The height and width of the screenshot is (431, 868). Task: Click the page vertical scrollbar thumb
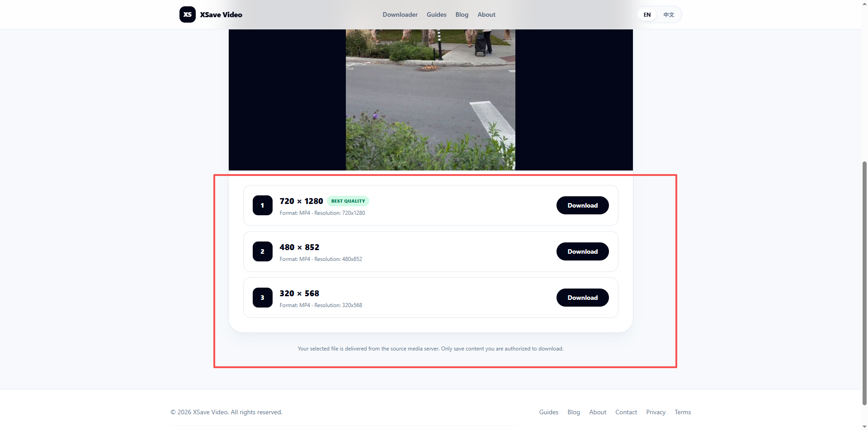tap(864, 283)
